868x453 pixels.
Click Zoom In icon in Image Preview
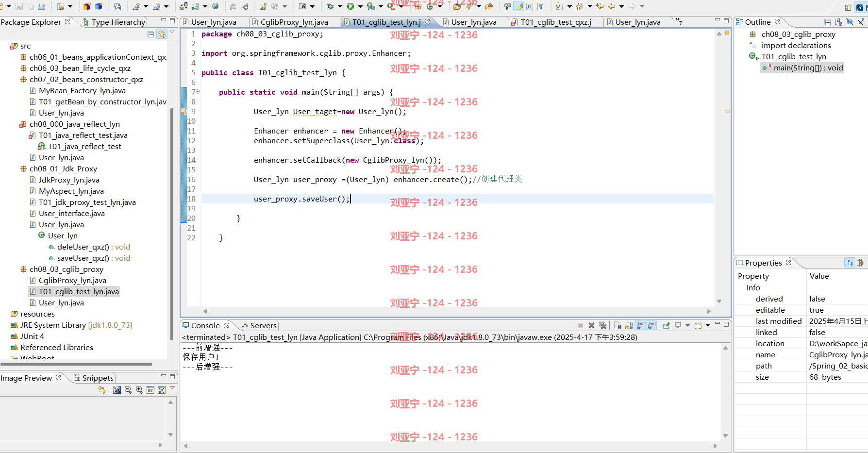[139, 390]
